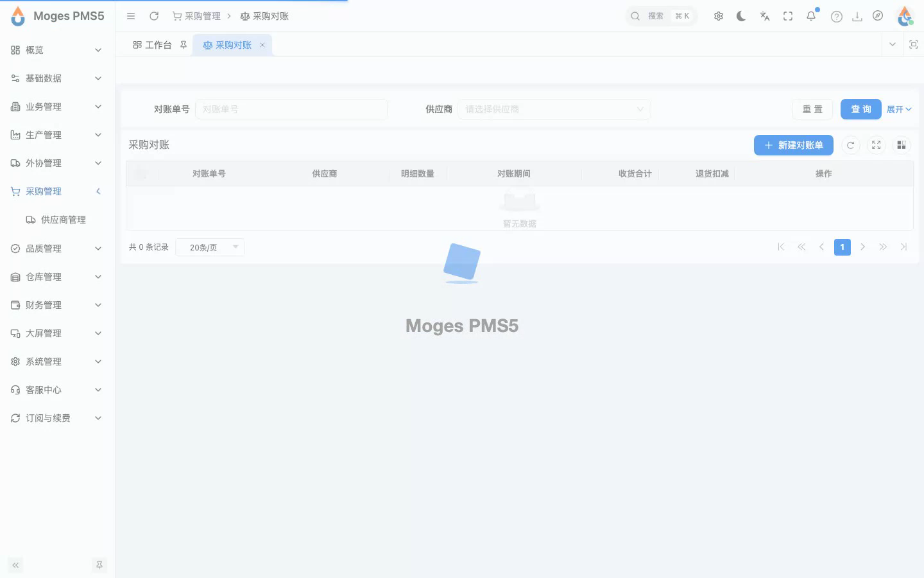Open notifications bell icon

(x=812, y=16)
